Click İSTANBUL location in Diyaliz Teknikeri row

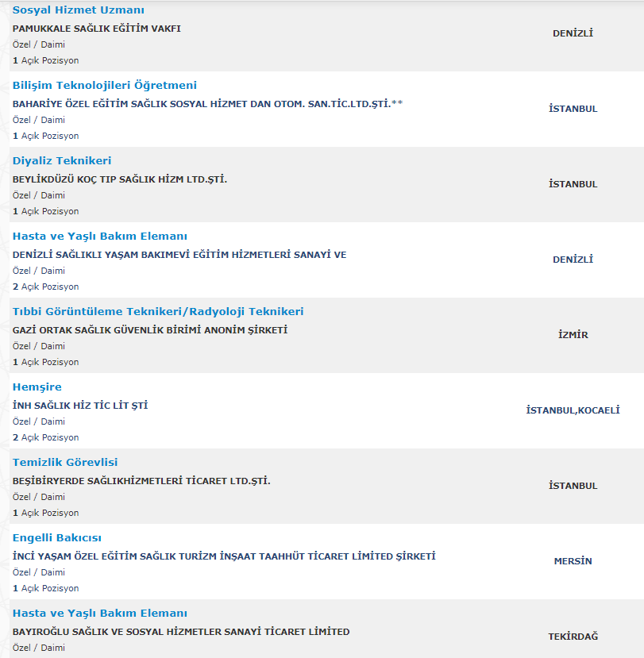tap(573, 184)
